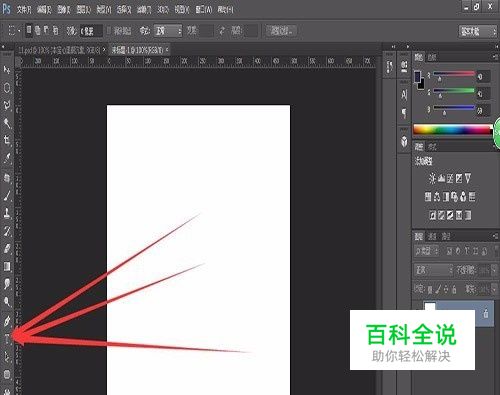This screenshot has width=500, height=395.
Task: Add a Levels adjustment layer
Action: [x=442, y=178]
